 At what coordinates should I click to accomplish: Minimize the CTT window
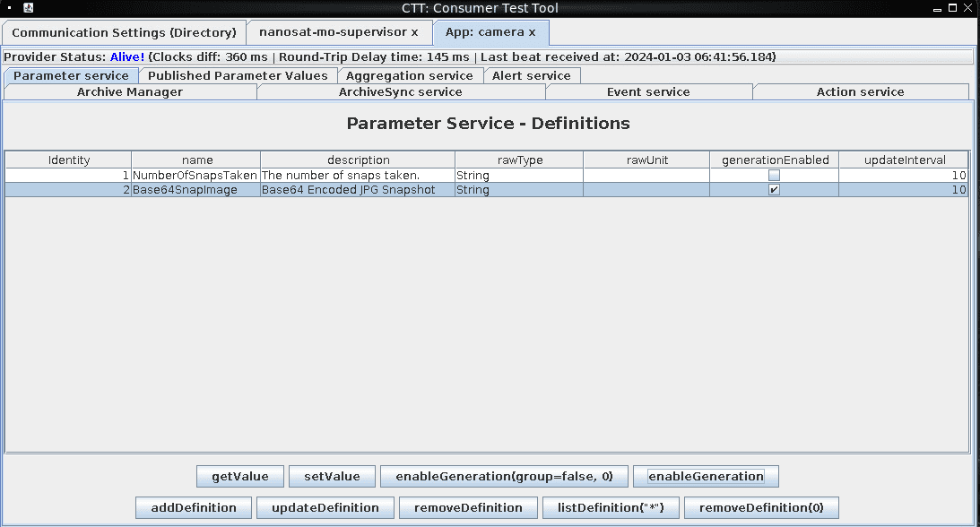tap(937, 8)
